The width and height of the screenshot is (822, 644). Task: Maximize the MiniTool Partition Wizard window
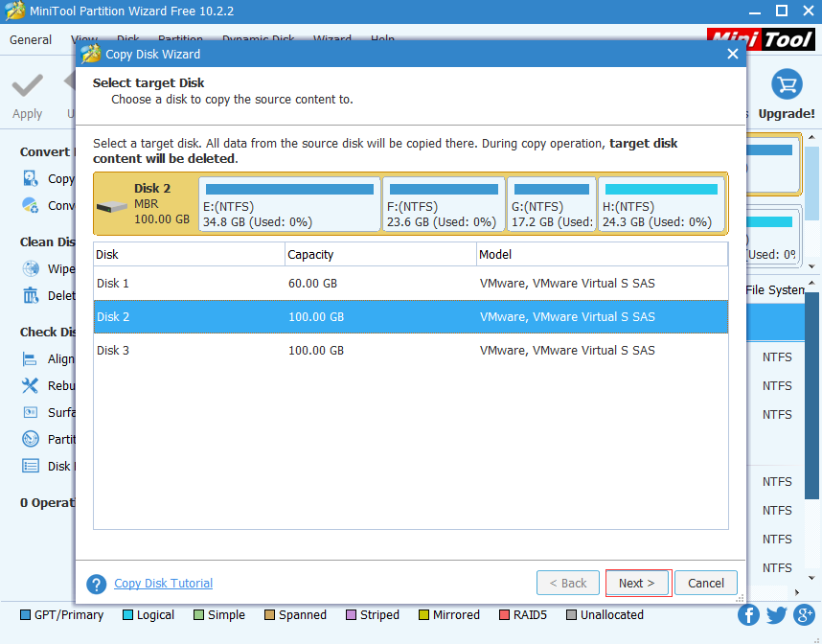pyautogui.click(x=782, y=11)
